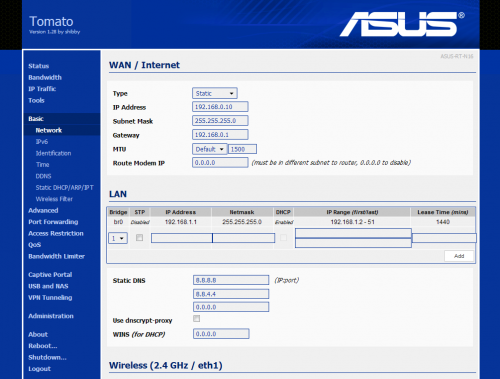
Task: Click the 1440 lease time cell
Action: point(443,222)
